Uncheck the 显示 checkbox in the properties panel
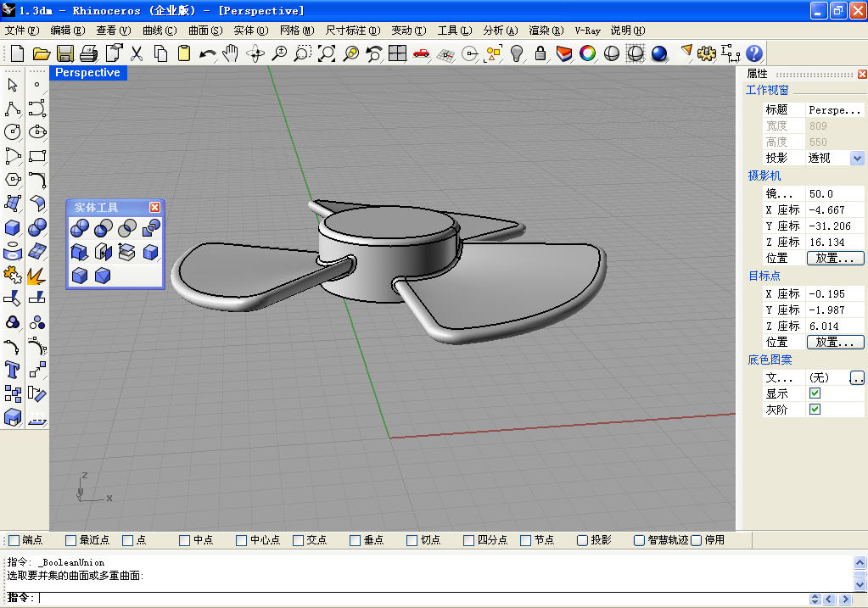Screen dimensions: 868x608 (x=815, y=393)
